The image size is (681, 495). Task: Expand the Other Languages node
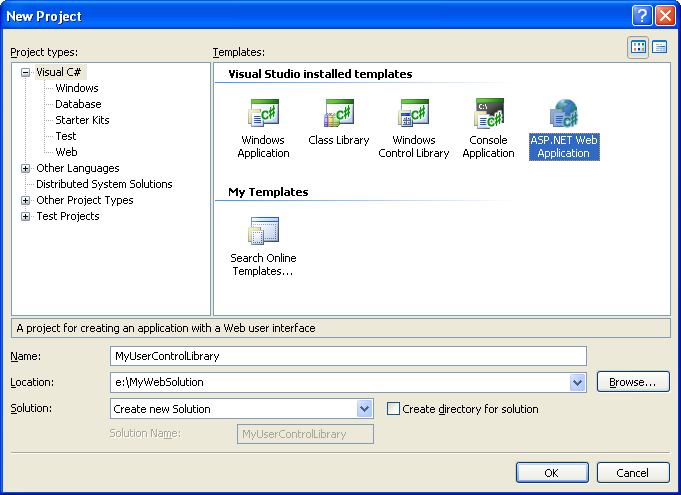point(26,168)
